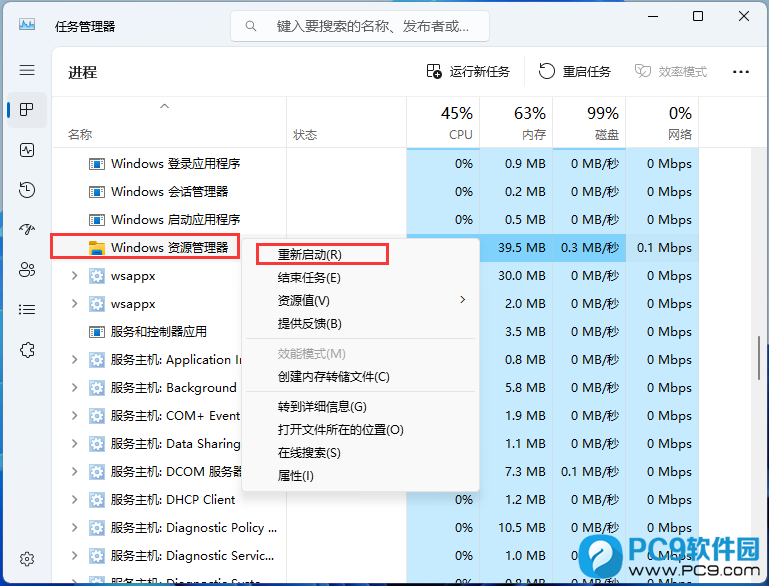The height and width of the screenshot is (586, 769).
Task: Click the process list vertical scrollbar
Action: tap(759, 358)
